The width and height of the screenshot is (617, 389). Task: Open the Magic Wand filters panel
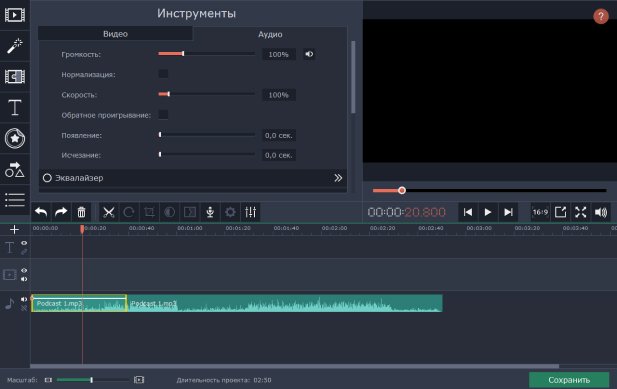tap(15, 46)
